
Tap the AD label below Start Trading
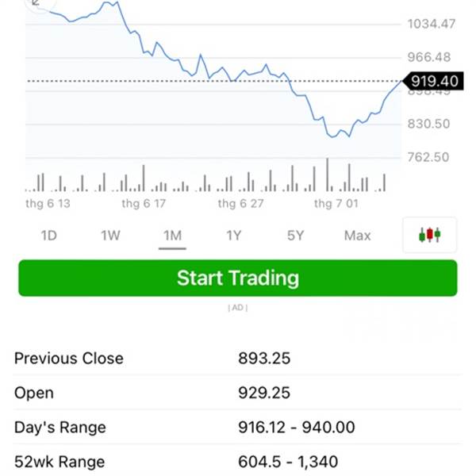[x=237, y=308]
